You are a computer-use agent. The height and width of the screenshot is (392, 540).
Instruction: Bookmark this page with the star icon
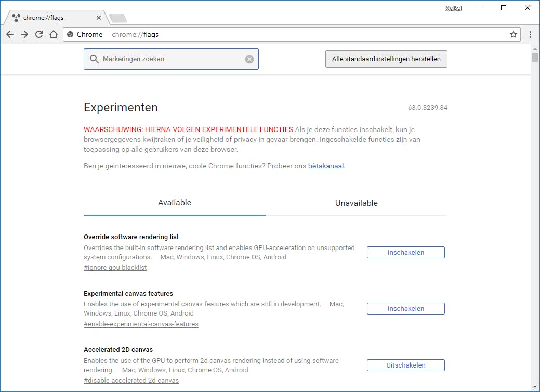tap(513, 34)
